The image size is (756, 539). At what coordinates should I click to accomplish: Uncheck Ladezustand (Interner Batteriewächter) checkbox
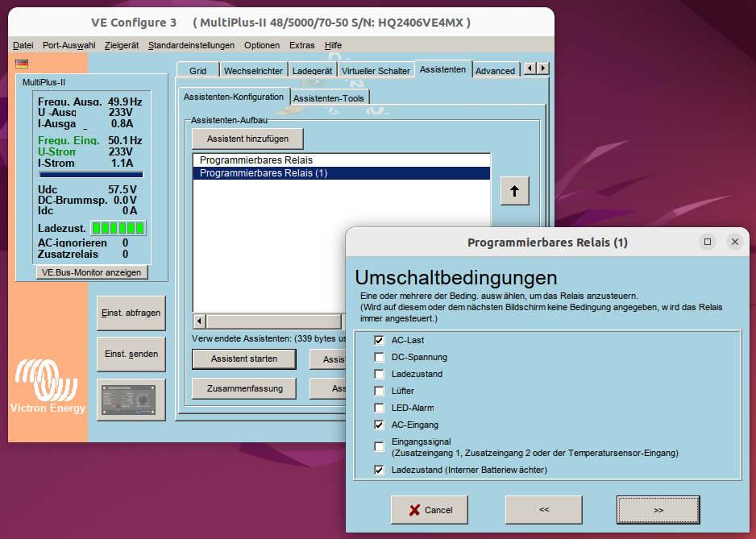click(x=380, y=470)
